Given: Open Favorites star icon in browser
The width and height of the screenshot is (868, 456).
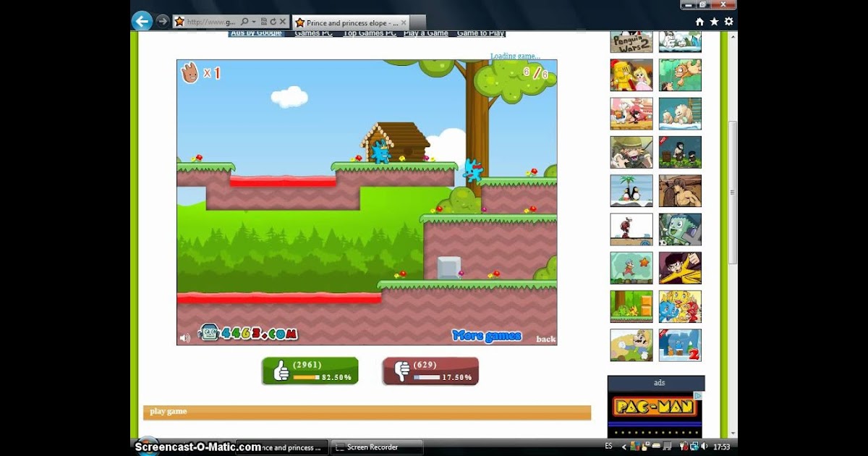Looking at the screenshot, I should (714, 22).
